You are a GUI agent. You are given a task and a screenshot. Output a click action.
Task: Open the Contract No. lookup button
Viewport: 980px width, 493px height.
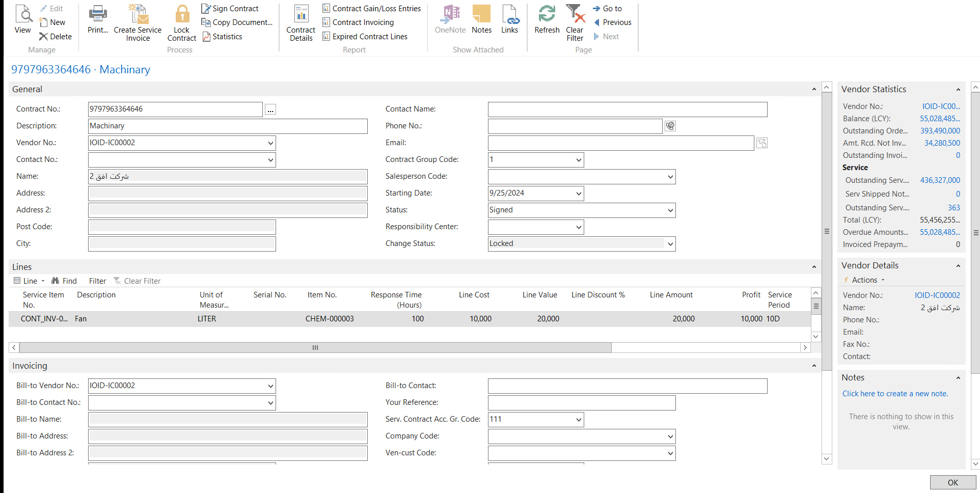(x=270, y=109)
